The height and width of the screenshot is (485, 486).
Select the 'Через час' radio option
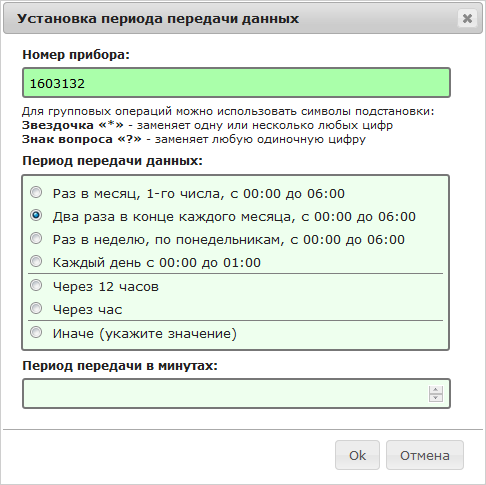36,308
